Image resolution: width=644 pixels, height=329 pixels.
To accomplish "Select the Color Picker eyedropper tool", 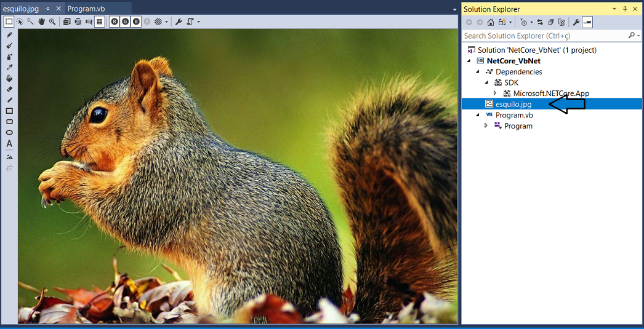I will coord(9,67).
